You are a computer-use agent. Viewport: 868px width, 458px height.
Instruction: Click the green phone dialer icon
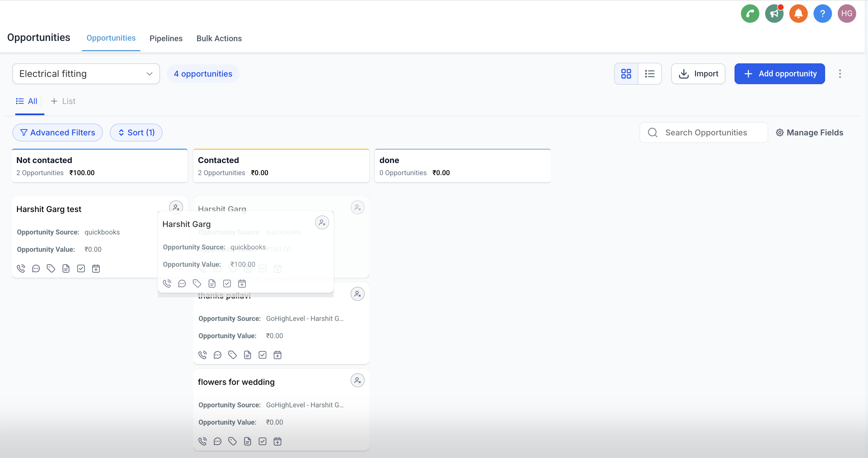point(750,14)
